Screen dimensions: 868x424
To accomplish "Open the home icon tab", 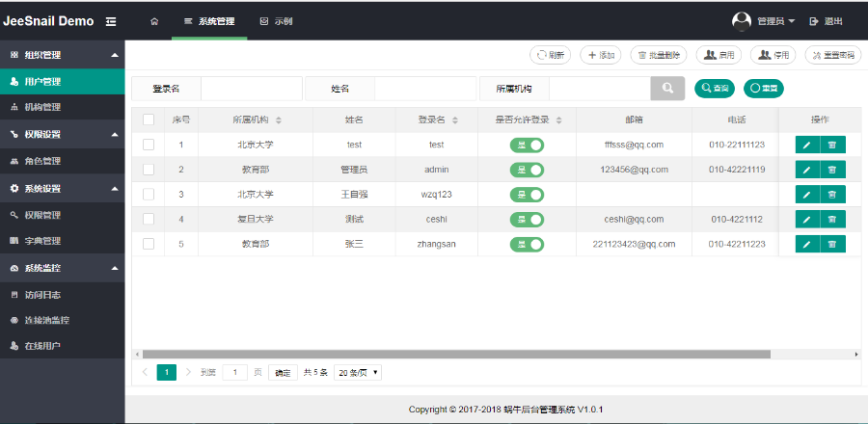I will [x=154, y=21].
